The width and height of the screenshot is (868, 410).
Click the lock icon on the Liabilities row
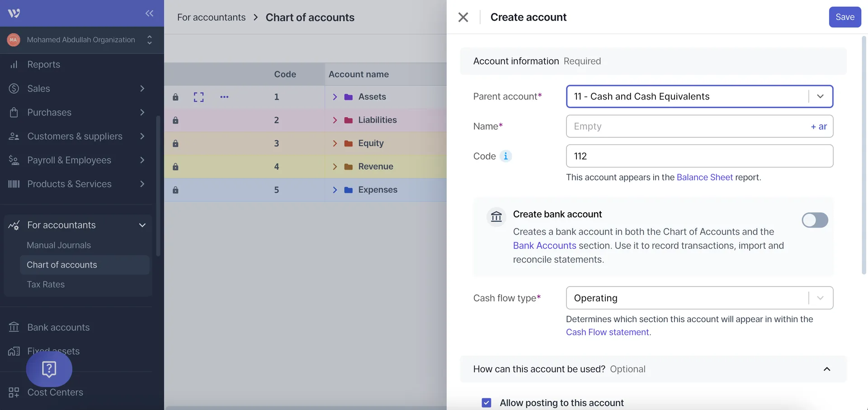point(176,120)
